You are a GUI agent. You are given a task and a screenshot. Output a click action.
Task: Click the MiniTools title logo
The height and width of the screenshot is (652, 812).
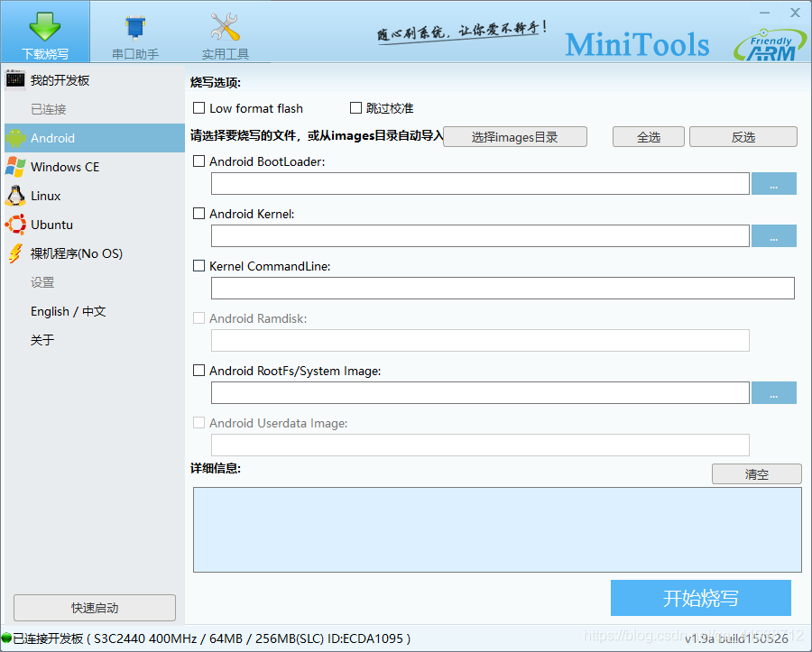637,45
